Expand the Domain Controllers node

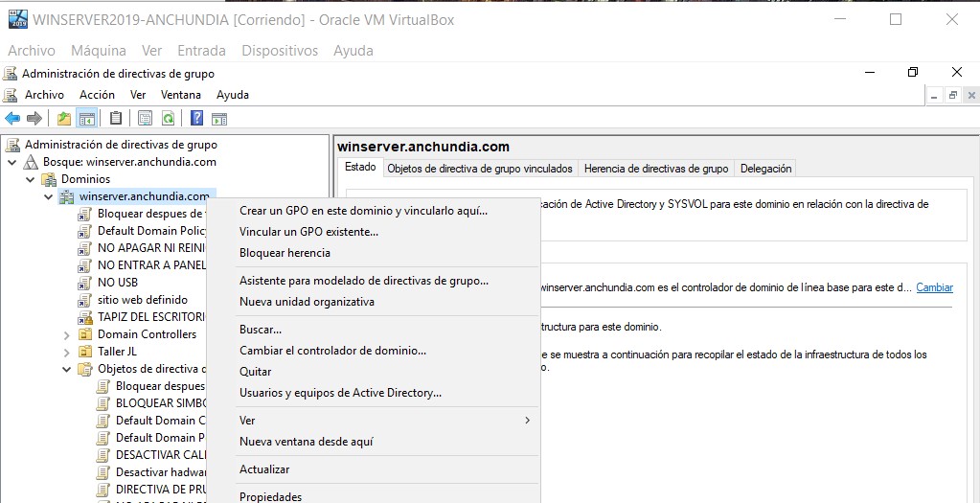[x=67, y=335]
